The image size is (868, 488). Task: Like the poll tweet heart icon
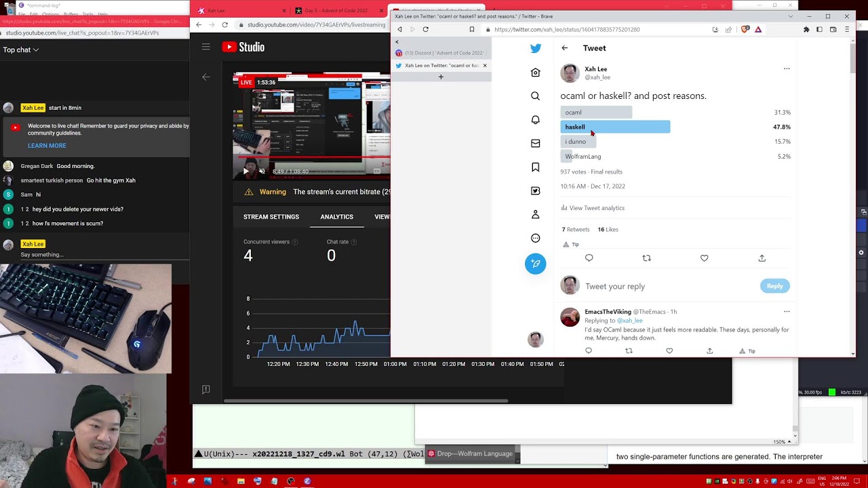pyautogui.click(x=704, y=258)
